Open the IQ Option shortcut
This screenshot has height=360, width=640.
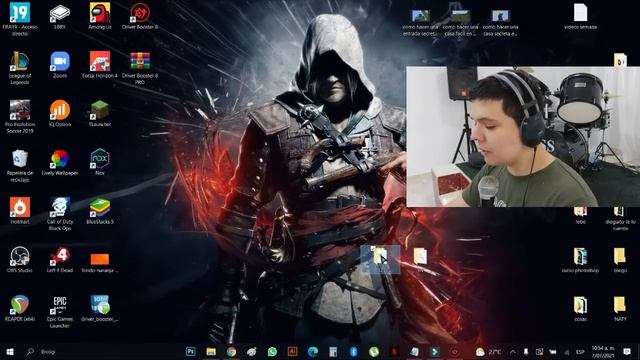(x=60, y=113)
